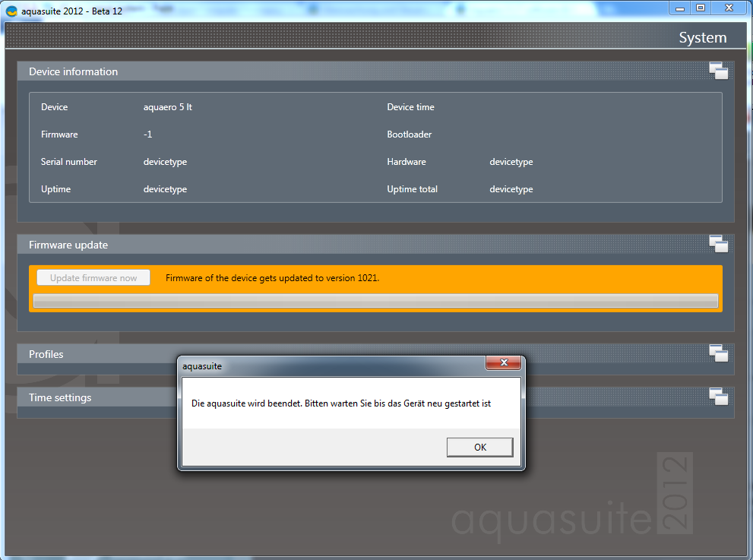The image size is (753, 560).
Task: Click the 'Device time' label
Action: tap(410, 107)
